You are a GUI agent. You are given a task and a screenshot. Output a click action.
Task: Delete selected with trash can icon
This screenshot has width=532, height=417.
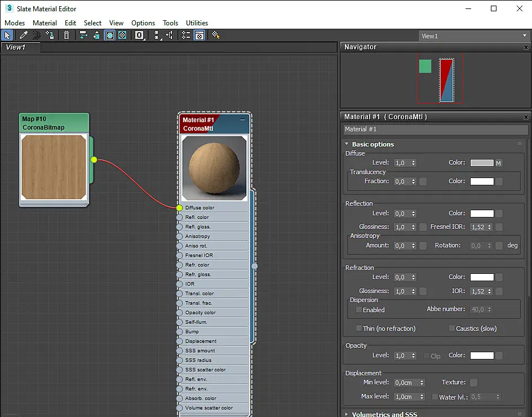66,35
